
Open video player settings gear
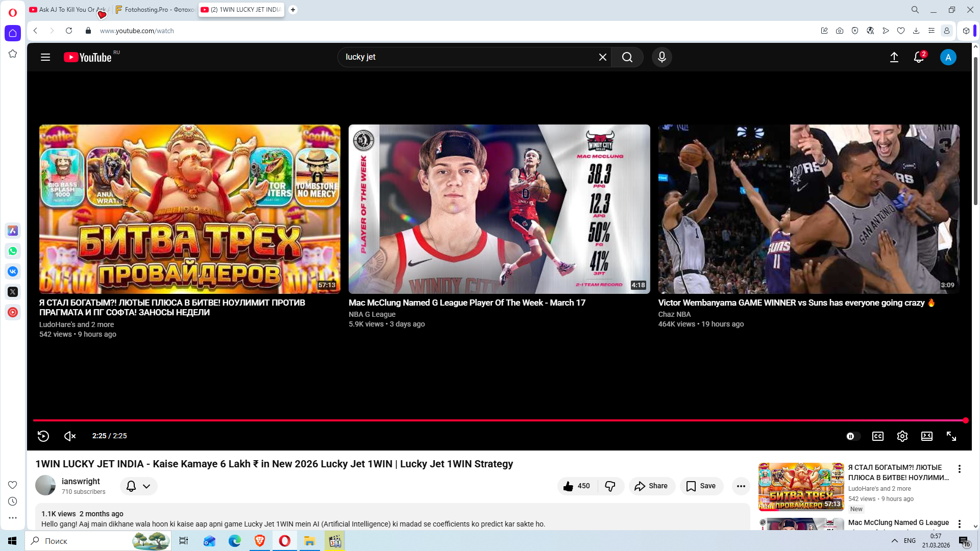point(902,436)
